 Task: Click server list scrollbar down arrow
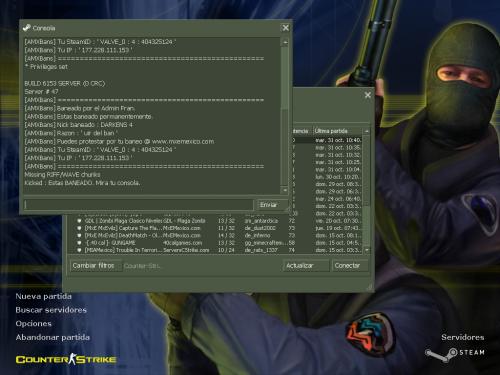click(367, 250)
